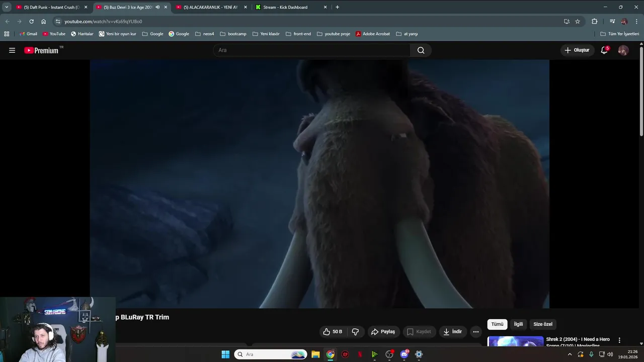Click the İndir download button
The width and height of the screenshot is (644, 362).
click(x=452, y=332)
